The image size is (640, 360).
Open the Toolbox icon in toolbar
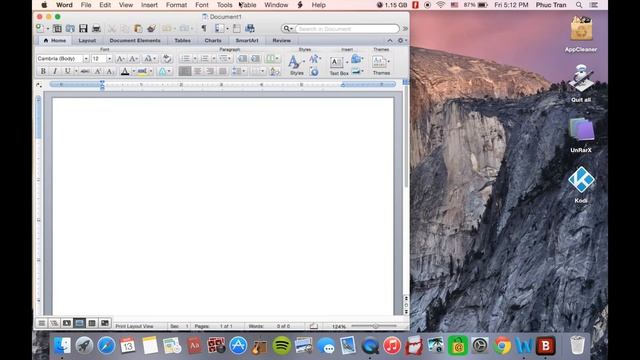(x=237, y=28)
